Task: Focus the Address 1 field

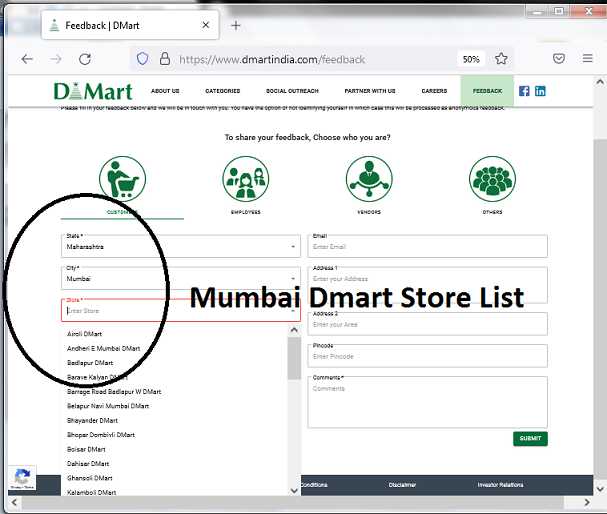Action: click(427, 285)
